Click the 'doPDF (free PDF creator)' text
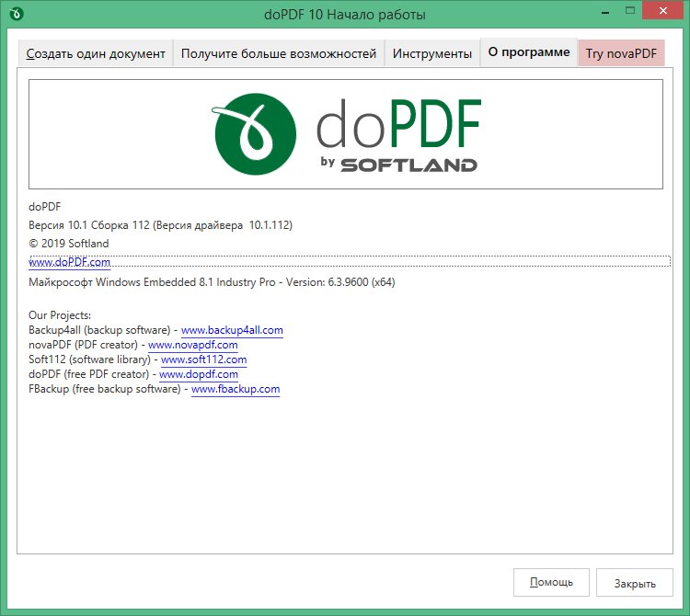Screen dimensions: 690x616 pyautogui.click(x=89, y=374)
